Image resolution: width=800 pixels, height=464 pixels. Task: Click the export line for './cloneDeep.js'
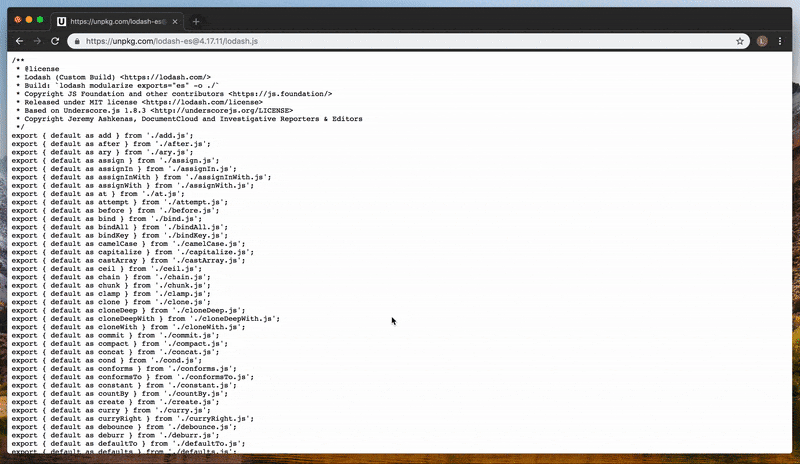click(129, 310)
